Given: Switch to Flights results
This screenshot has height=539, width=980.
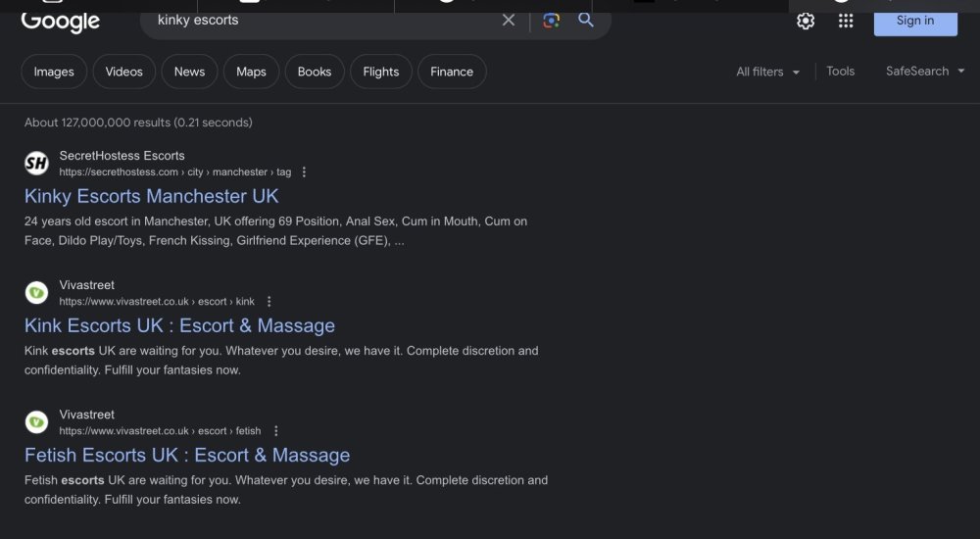Looking at the screenshot, I should [380, 72].
